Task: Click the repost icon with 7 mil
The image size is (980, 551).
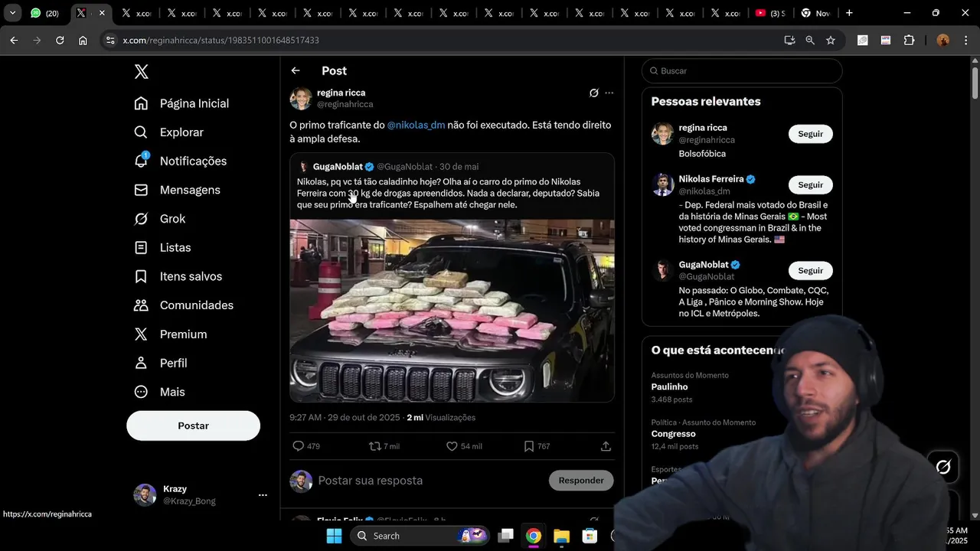Action: pos(384,446)
